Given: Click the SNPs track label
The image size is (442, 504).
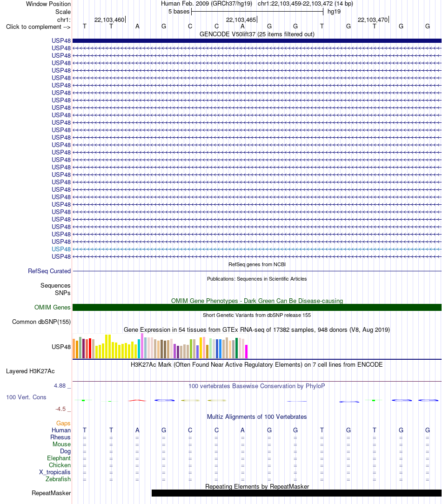Looking at the screenshot, I should [x=62, y=293].
